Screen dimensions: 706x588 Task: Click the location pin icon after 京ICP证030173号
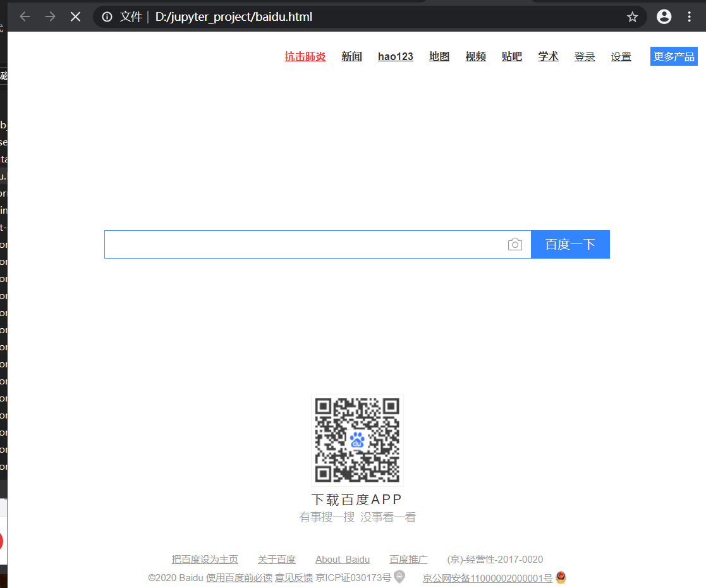pyautogui.click(x=399, y=577)
